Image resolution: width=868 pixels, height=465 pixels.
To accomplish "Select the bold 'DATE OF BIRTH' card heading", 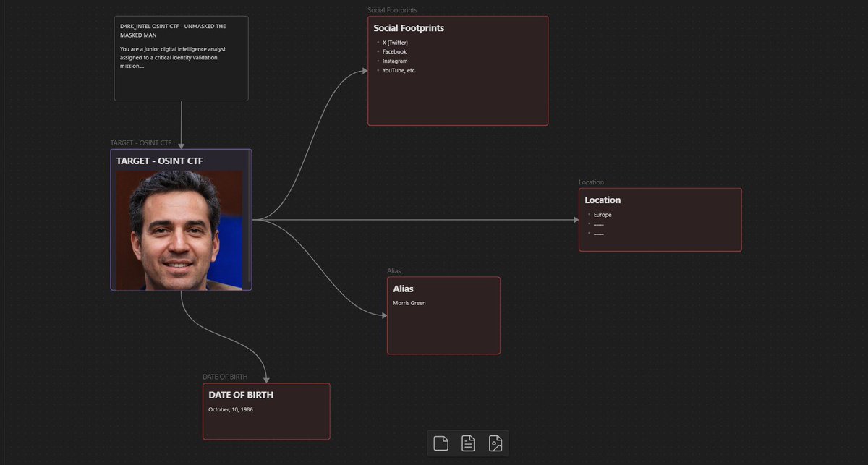I will point(241,395).
